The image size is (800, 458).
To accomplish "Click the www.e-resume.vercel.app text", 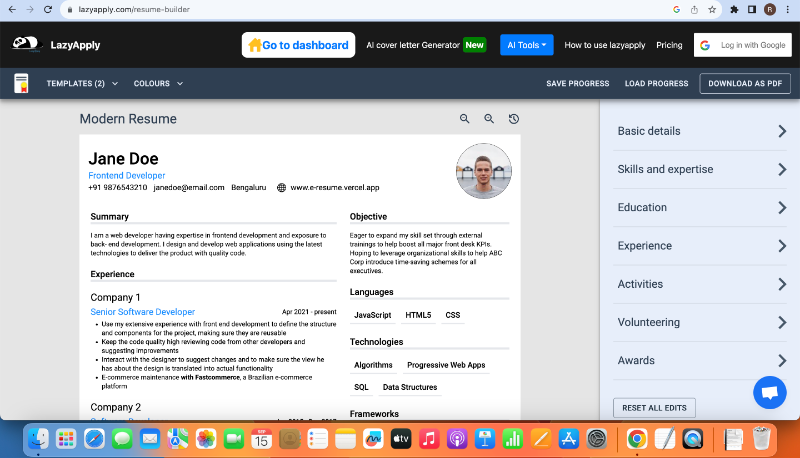I will pos(335,188).
